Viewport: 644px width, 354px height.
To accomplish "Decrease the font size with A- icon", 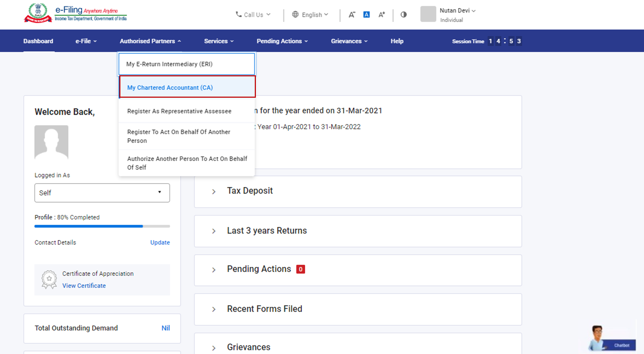I will coord(352,15).
